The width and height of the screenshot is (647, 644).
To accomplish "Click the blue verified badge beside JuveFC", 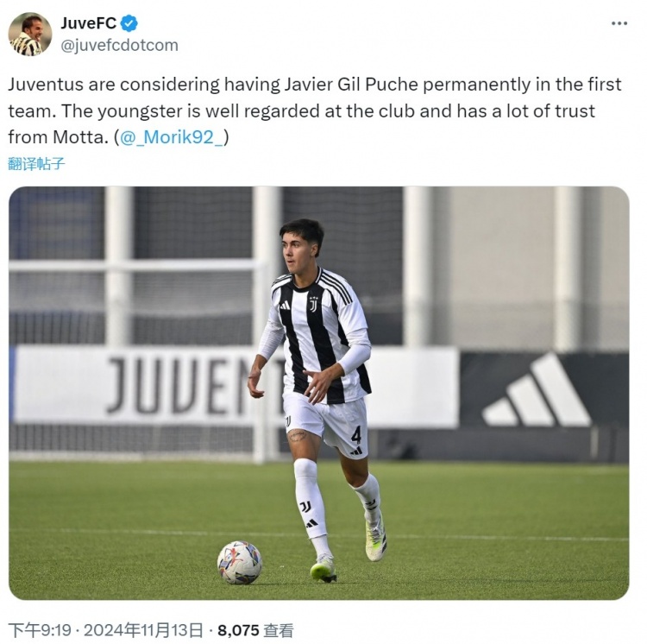I will tap(129, 23).
